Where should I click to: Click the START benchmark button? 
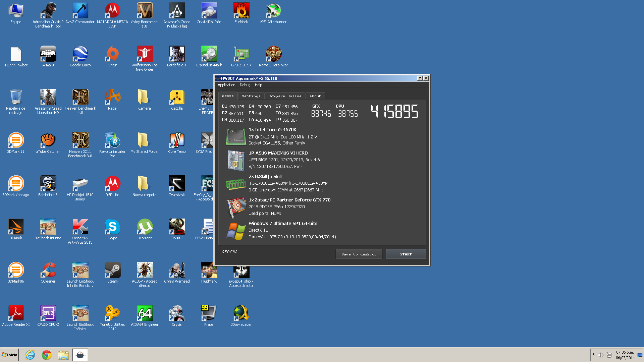406,254
